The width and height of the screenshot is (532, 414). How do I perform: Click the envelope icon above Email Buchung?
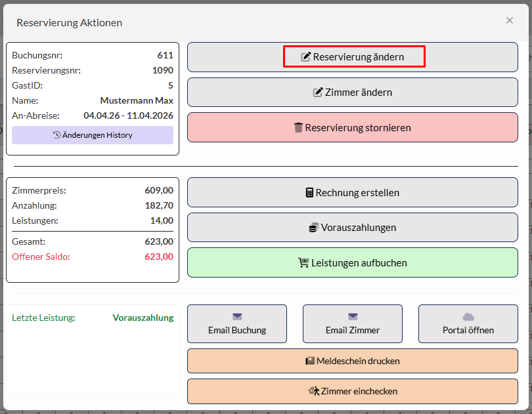pos(237,317)
